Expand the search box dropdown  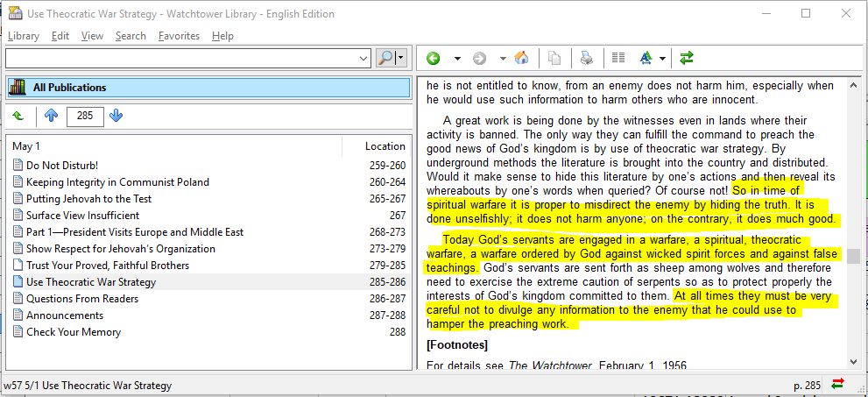tap(364, 58)
